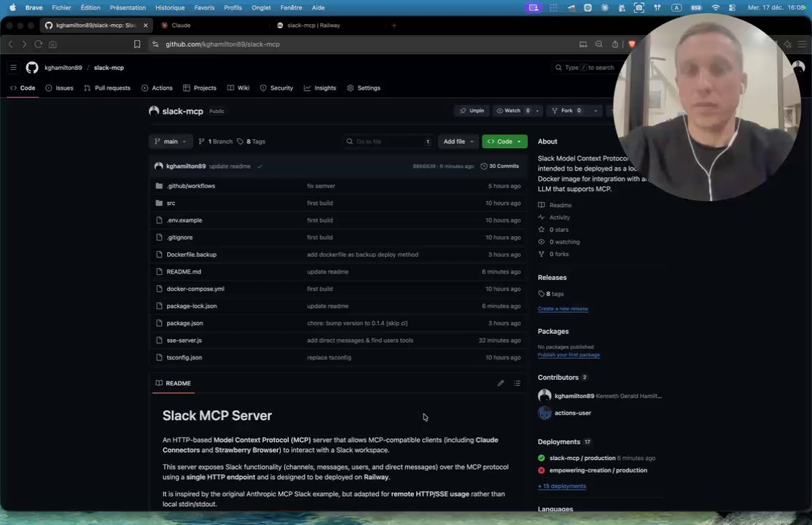Click the actions-user contributor avatar
The height and width of the screenshot is (525, 812).
544,413
